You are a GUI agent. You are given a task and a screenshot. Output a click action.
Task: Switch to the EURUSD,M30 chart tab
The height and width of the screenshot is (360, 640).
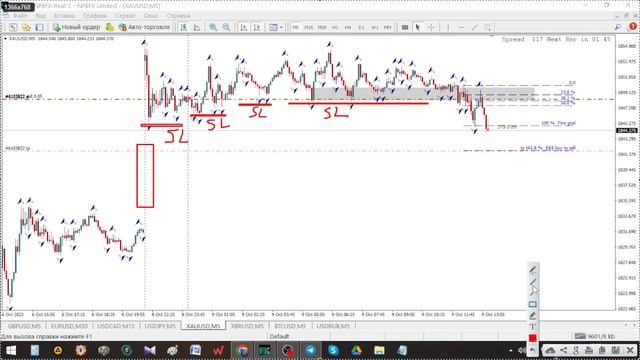(69, 326)
